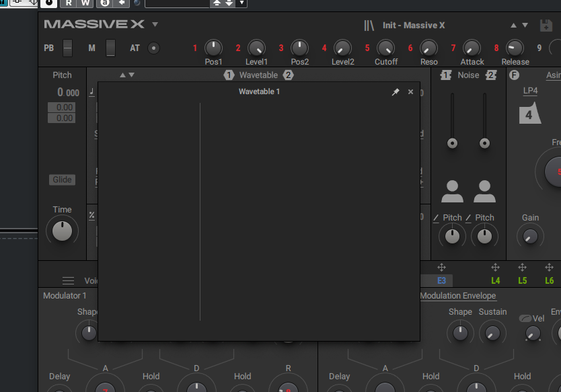Open the Asimov filter selection dropdown

pos(554,75)
